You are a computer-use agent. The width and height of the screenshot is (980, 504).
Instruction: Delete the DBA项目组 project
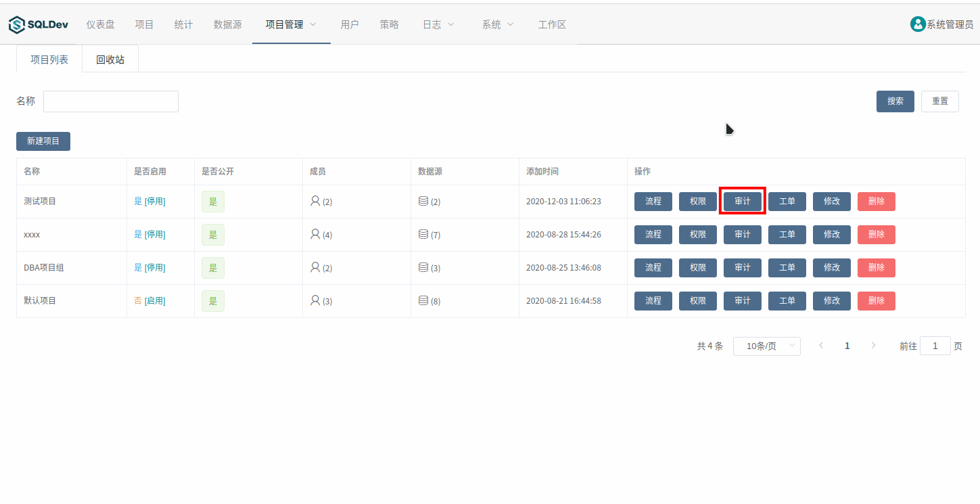(876, 268)
